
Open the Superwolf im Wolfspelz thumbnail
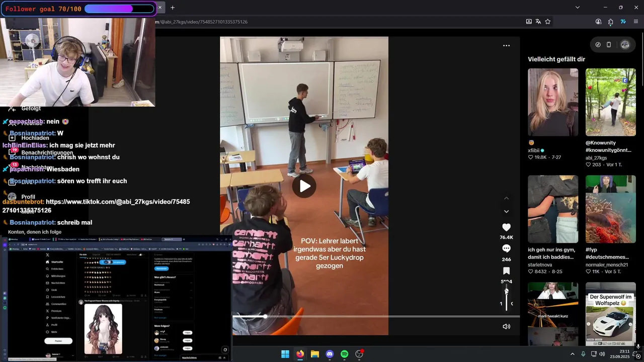[x=611, y=314]
